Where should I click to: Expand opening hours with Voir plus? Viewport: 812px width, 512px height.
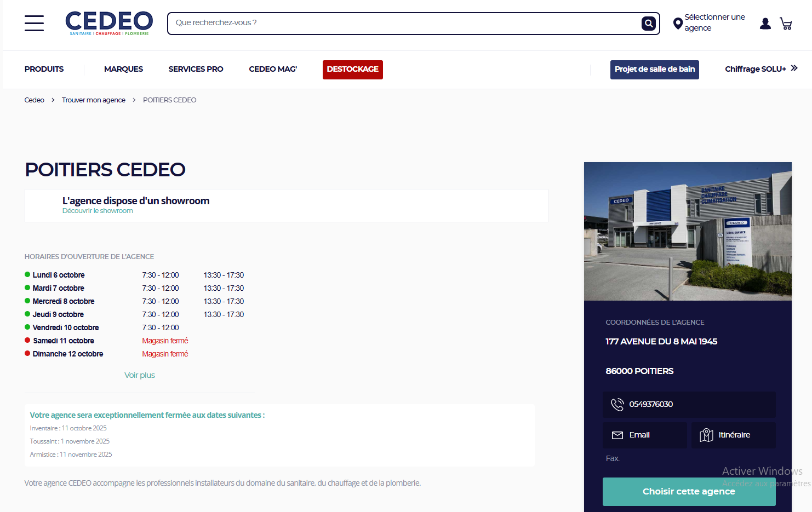point(139,375)
